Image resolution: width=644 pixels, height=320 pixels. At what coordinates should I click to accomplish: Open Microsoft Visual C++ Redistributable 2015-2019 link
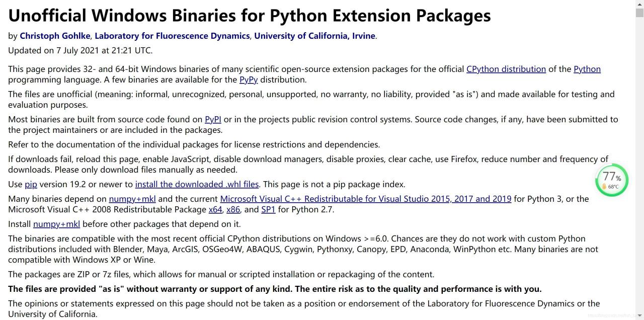pyautogui.click(x=366, y=199)
